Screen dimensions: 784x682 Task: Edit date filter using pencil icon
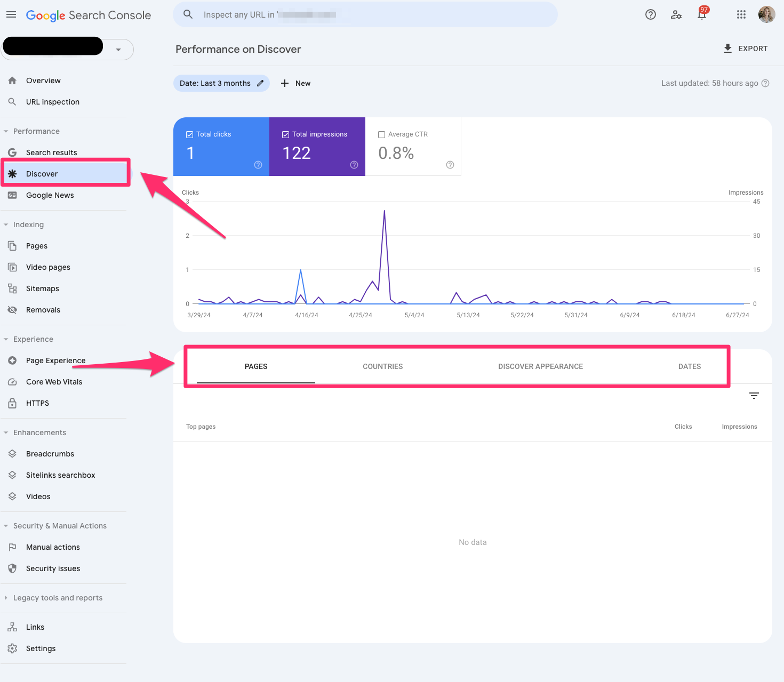(260, 83)
